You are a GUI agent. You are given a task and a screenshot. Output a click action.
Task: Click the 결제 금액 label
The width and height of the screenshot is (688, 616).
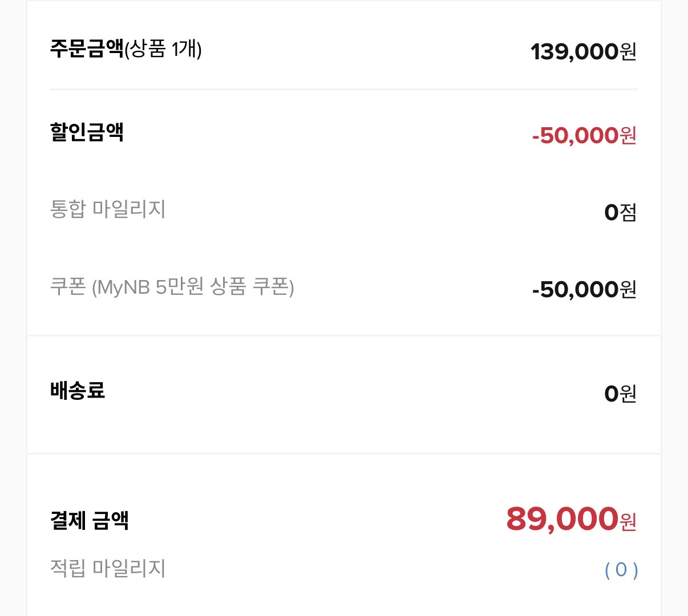pyautogui.click(x=90, y=520)
